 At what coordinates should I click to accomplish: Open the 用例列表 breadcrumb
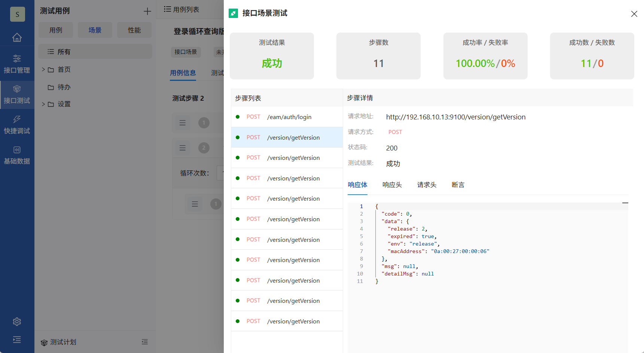pyautogui.click(x=182, y=9)
